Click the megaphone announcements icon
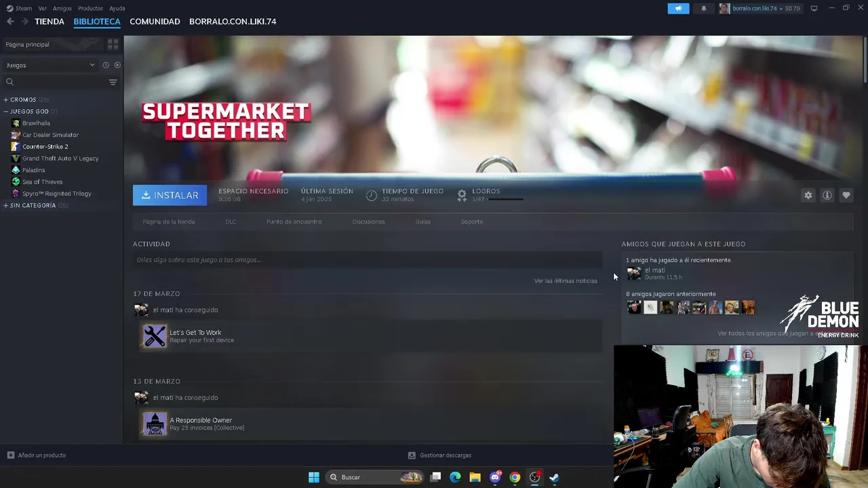Screen dimensions: 868x488 click(678, 8)
